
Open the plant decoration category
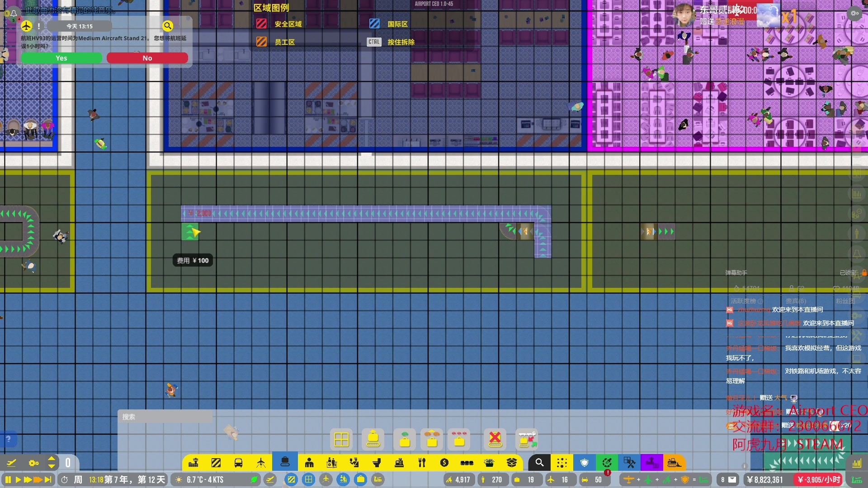[489, 462]
